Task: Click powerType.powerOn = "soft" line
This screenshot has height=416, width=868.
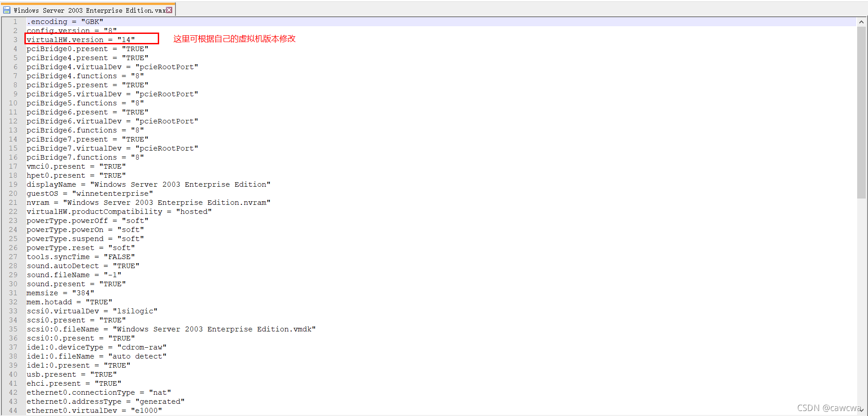Action: pyautogui.click(x=85, y=230)
